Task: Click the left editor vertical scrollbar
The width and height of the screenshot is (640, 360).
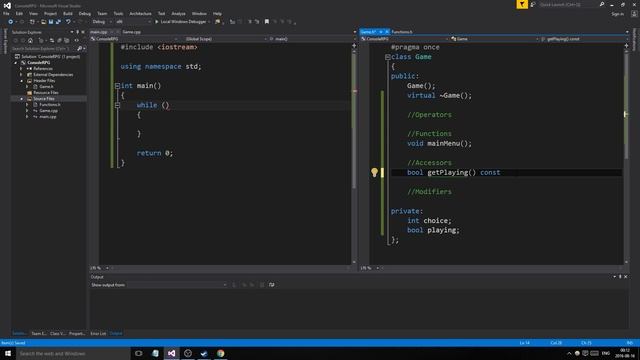Action: click(354, 155)
